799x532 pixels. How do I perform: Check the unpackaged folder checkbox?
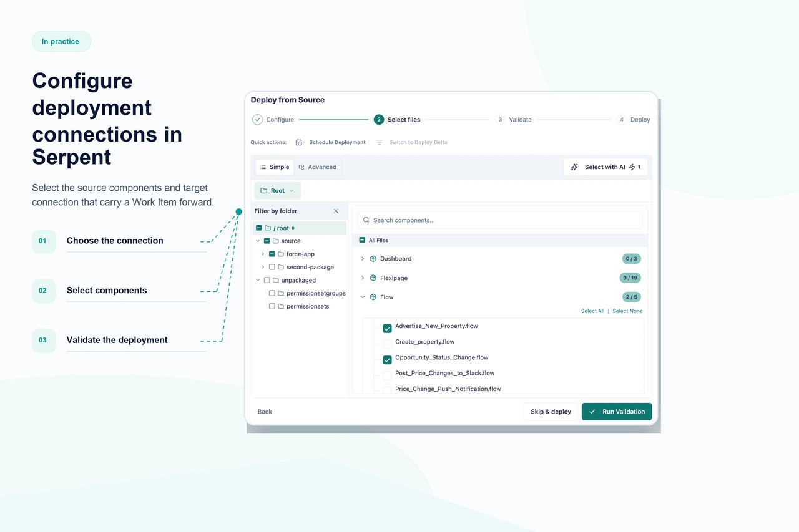pyautogui.click(x=267, y=281)
